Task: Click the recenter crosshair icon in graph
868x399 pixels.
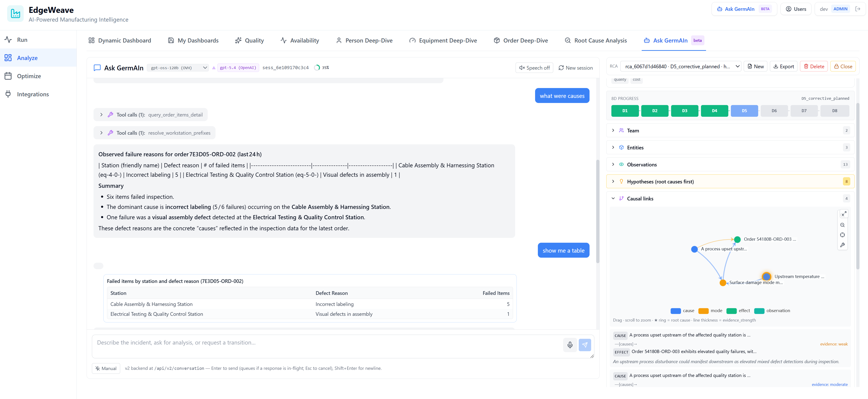Action: [842, 235]
